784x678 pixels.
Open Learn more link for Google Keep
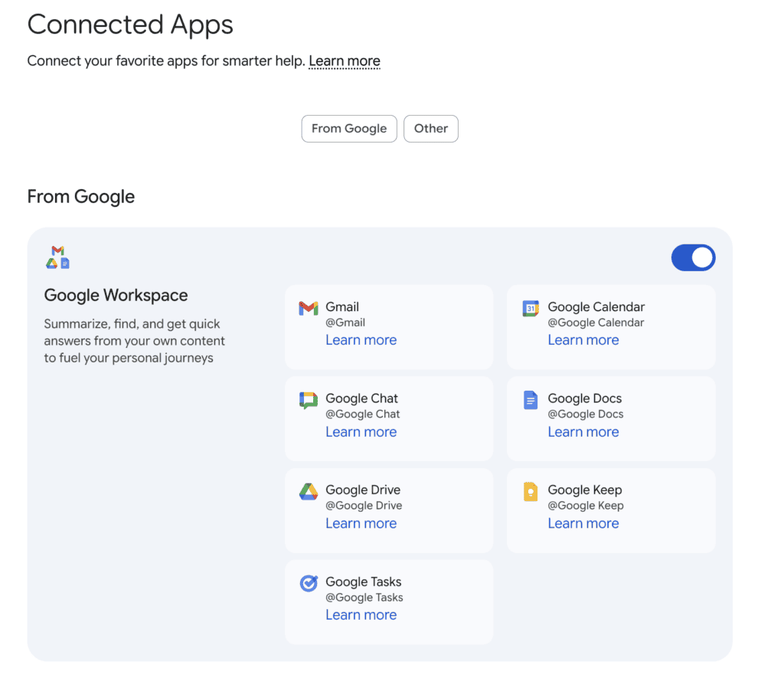click(583, 523)
